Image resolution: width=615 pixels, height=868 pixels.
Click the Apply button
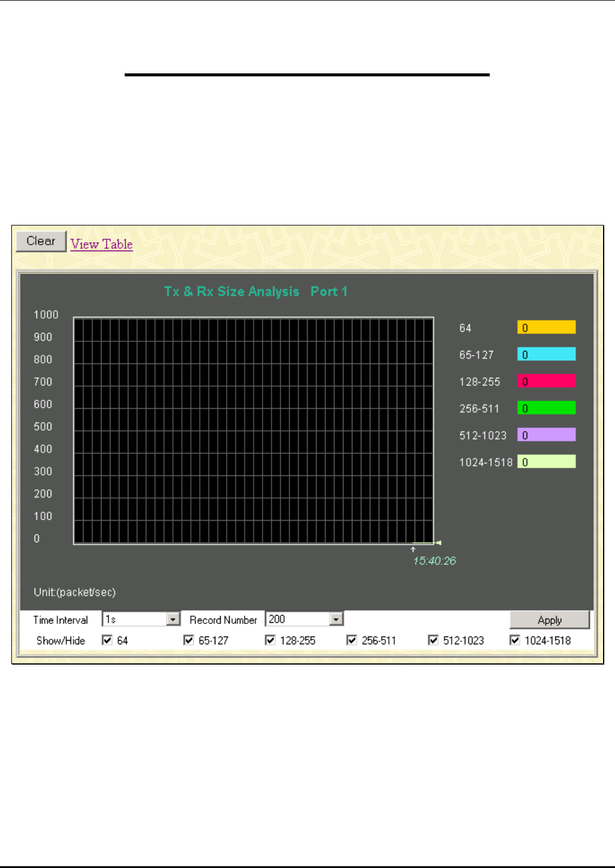click(549, 620)
